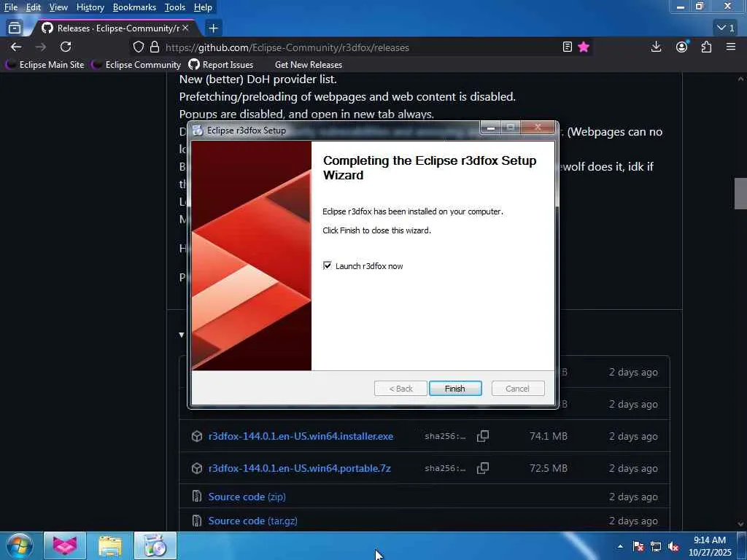Click package icon beside portable.7z

coord(197,468)
